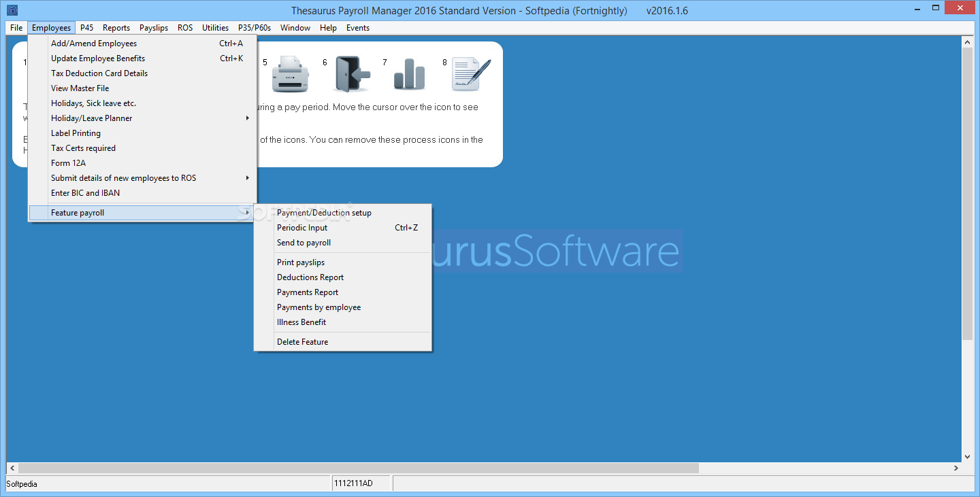Image resolution: width=980 pixels, height=497 pixels.
Task: Open the File menu
Action: pos(16,28)
